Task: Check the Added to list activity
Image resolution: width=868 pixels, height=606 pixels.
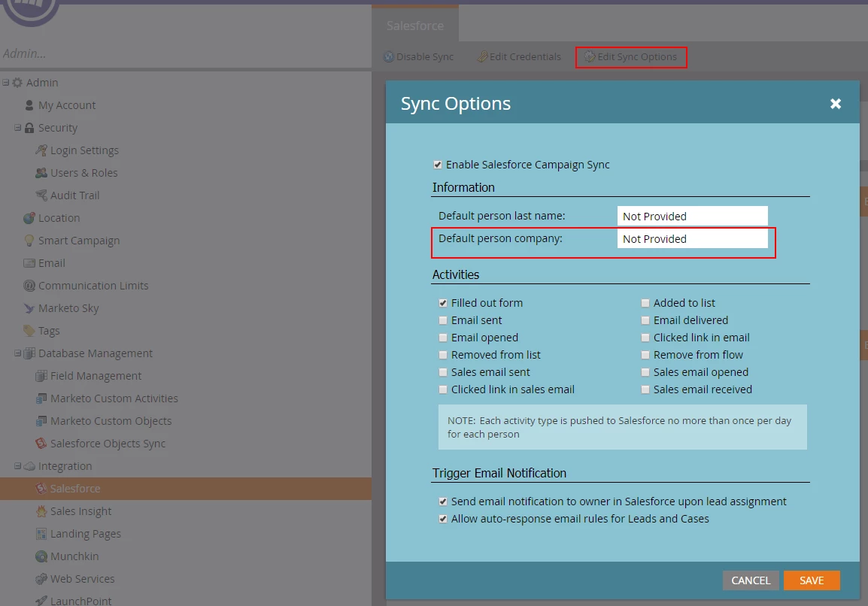Action: (x=645, y=303)
